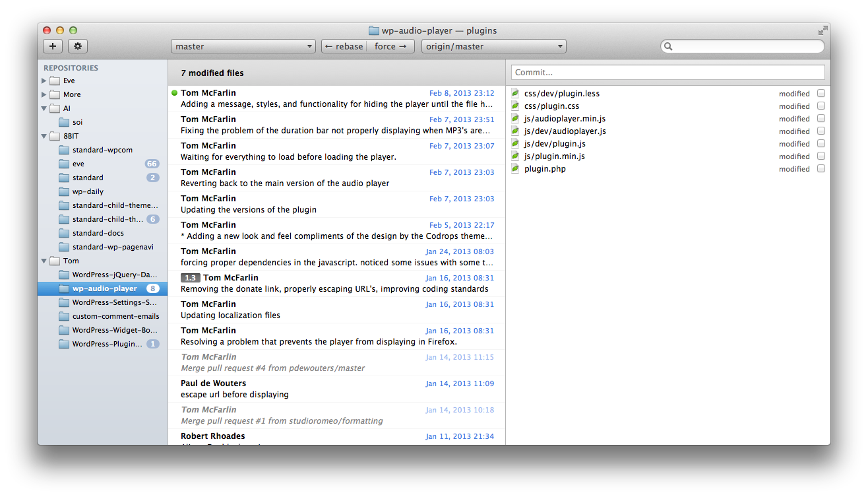Select the WordPress-Plugin… repository
Image resolution: width=868 pixels, height=497 pixels.
(x=102, y=344)
